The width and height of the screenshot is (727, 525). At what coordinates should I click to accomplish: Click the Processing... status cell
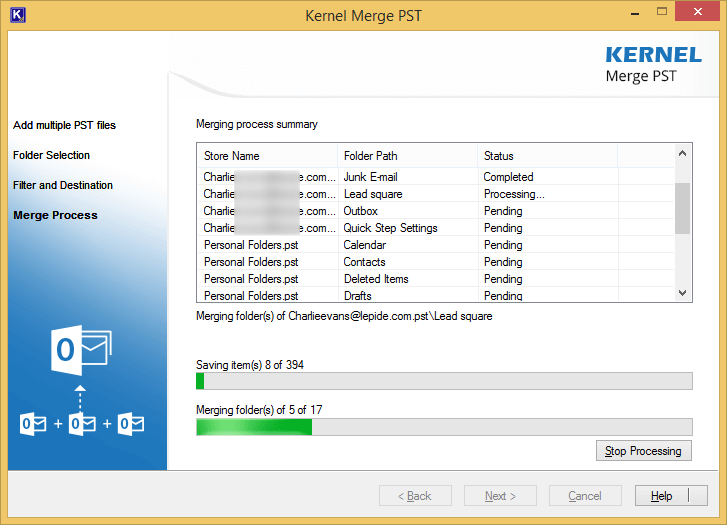514,194
